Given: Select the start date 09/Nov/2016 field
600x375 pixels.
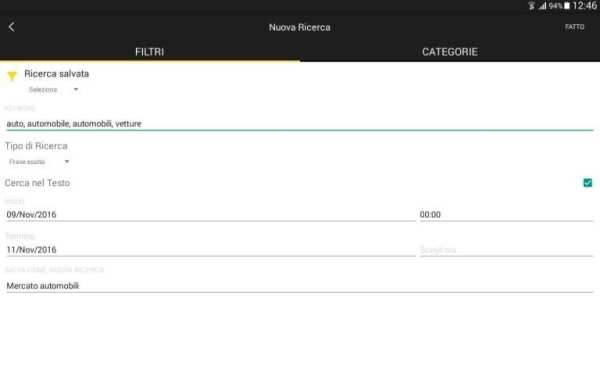Looking at the screenshot, I should click(x=210, y=215).
